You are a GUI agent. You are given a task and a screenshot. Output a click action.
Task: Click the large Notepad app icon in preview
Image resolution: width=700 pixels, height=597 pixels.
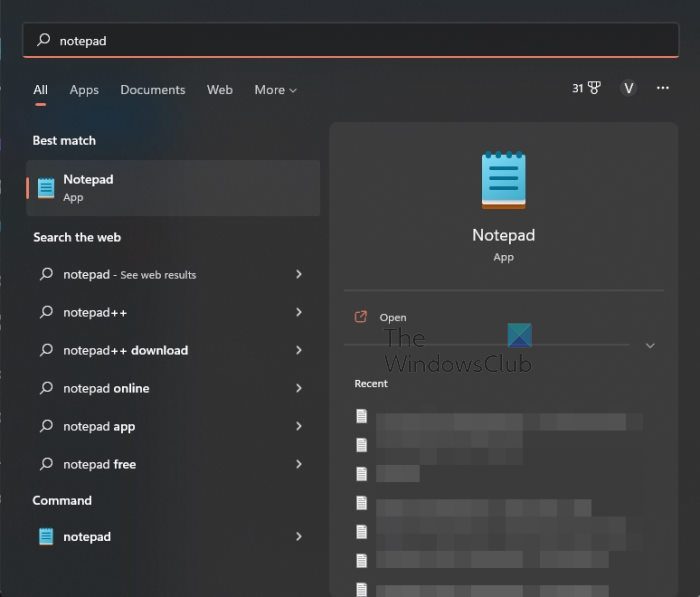(x=504, y=180)
